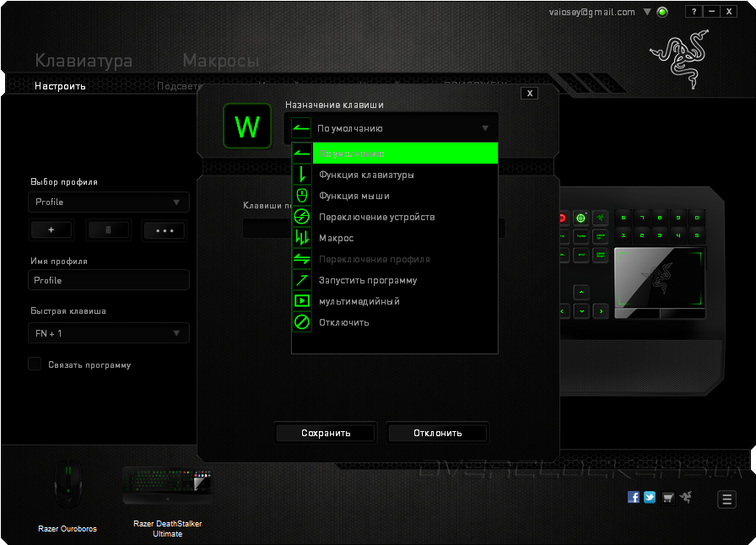Click the macro arrows icon
756x545 pixels.
tap(302, 238)
